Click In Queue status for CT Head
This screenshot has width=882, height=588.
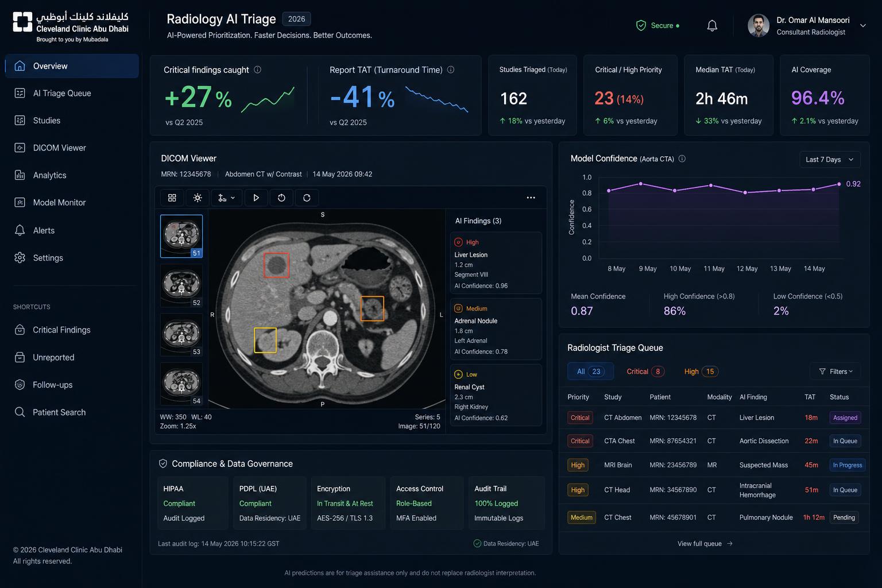point(845,490)
